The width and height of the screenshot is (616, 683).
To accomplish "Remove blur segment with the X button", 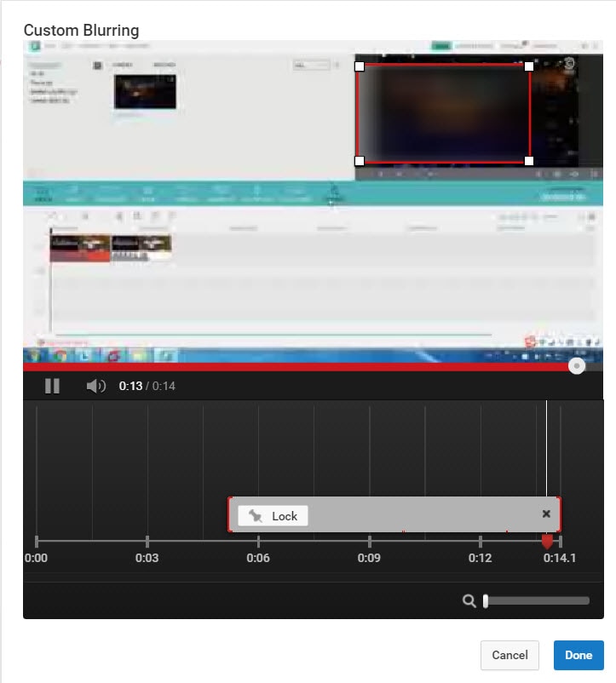I will tap(546, 514).
